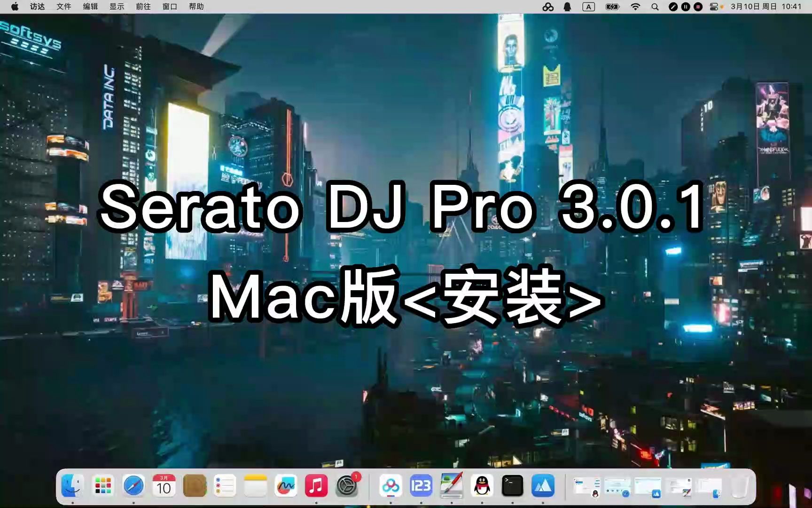The image size is (812, 508).
Task: Open the image editor with red pen icon
Action: (x=452, y=485)
